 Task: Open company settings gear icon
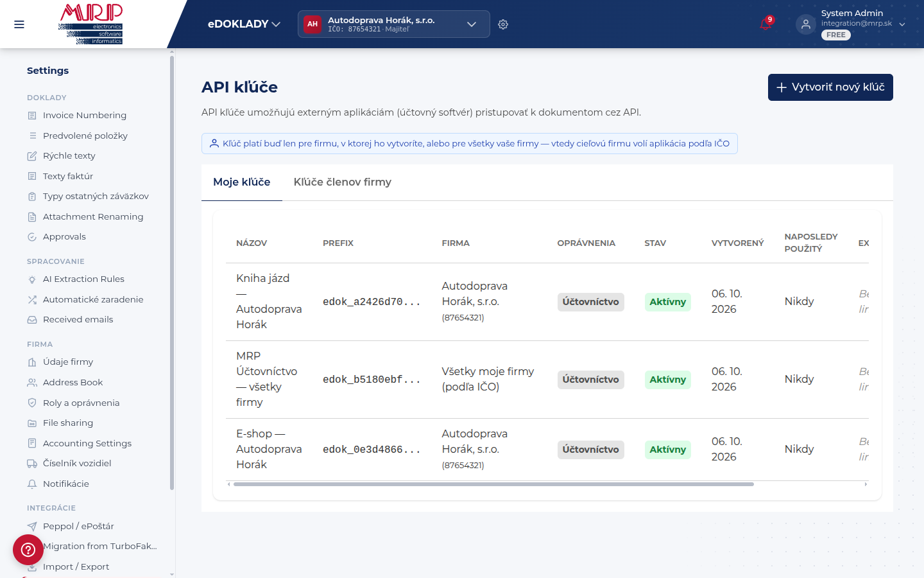(x=503, y=24)
